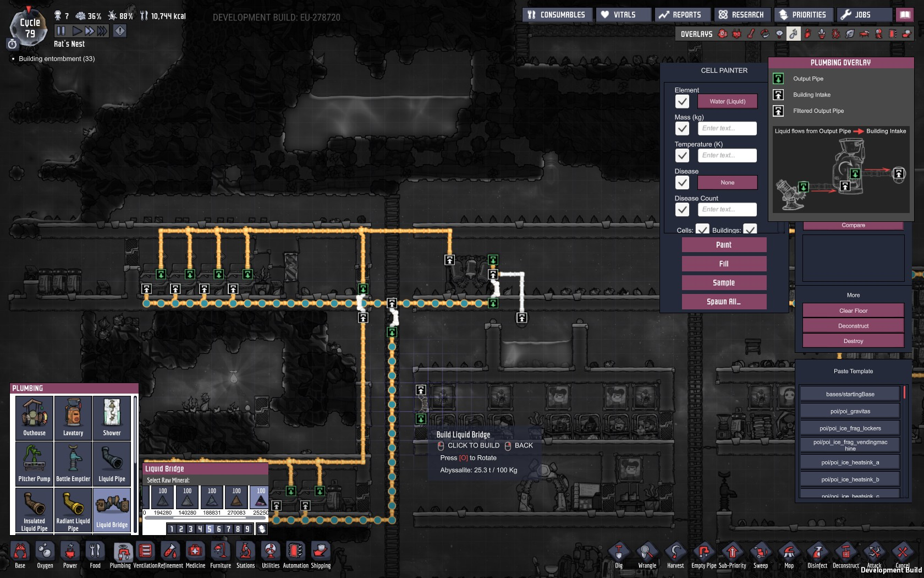
Task: Choose the Pitcher Pump building
Action: pos(34,464)
